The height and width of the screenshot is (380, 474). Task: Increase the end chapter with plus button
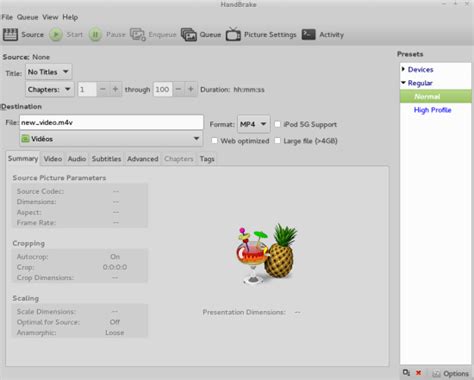point(191,89)
